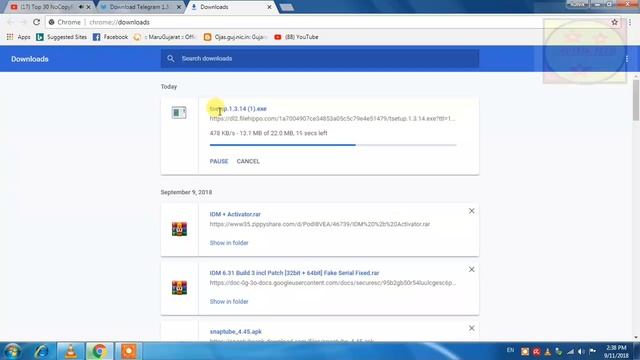Click the WinRAR icon of IDM 6.31 Build 3
Viewport: 640px width, 360px height.
[x=179, y=288]
